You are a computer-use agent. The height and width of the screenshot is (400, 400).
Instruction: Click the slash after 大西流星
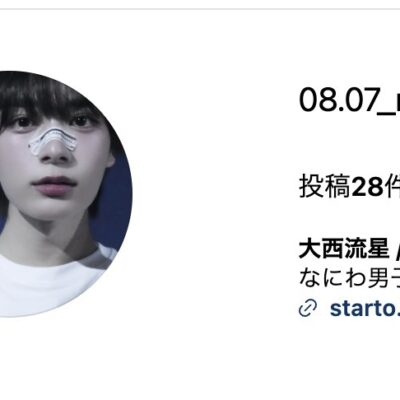(397, 249)
